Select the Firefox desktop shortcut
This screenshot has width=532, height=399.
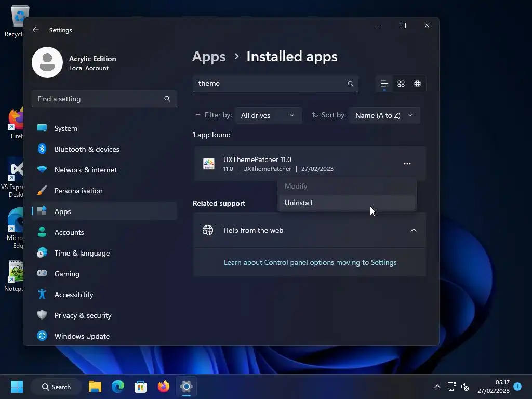pos(15,123)
